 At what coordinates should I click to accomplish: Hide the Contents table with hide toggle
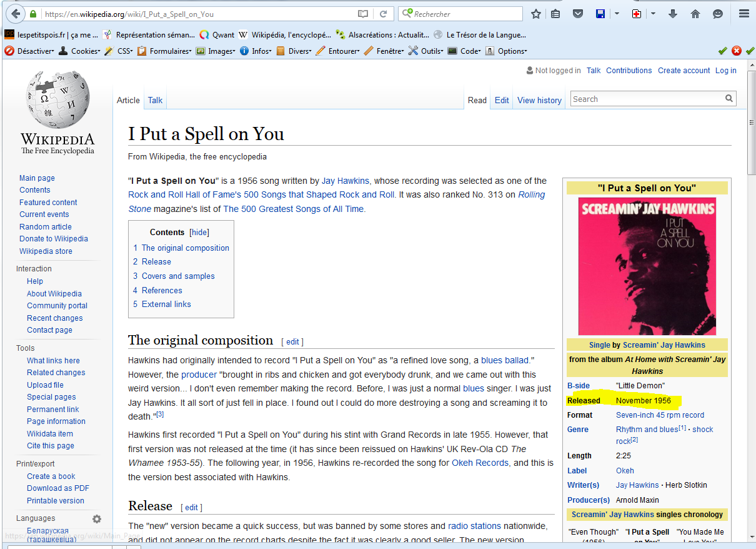click(199, 232)
